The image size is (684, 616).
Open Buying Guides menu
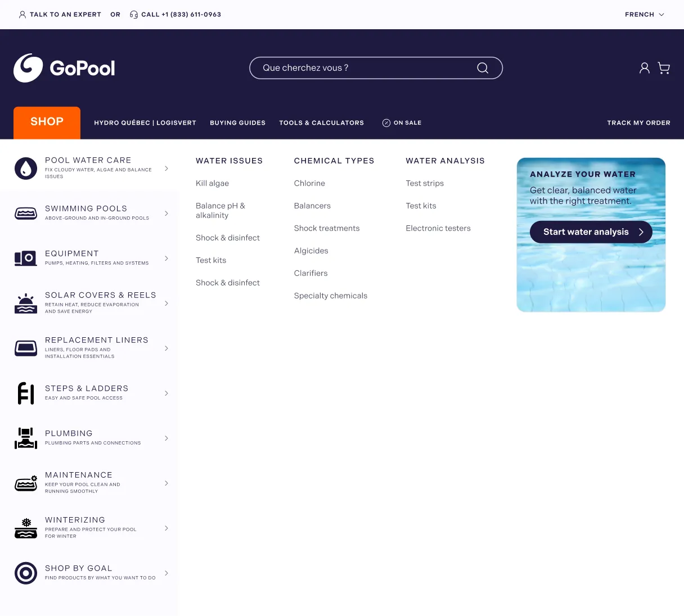[x=238, y=123]
